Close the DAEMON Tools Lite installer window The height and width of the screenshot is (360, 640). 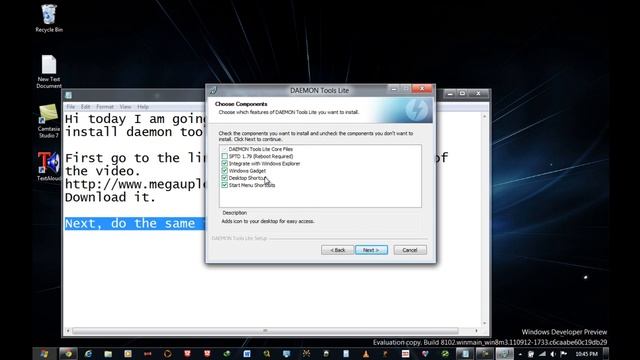click(x=422, y=89)
